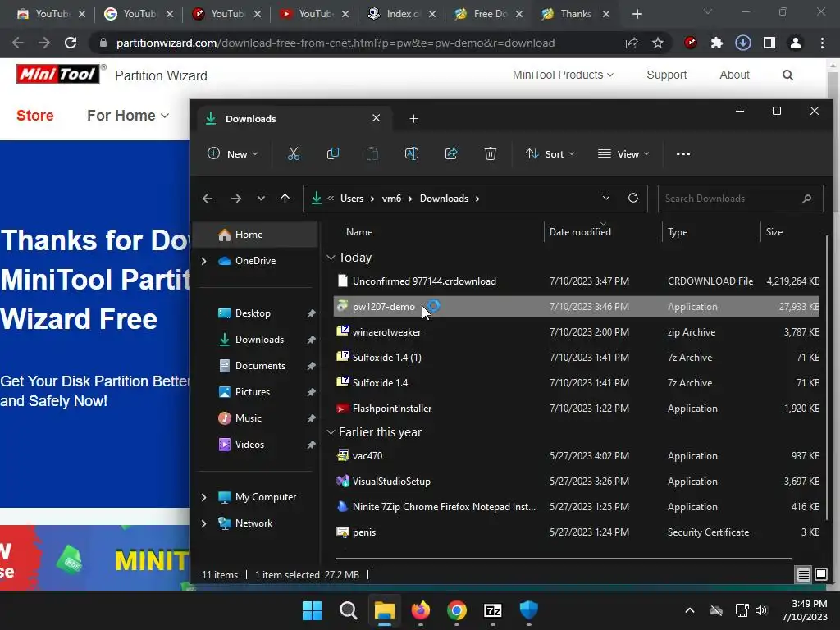Refresh the Downloads folder
Screen dimensions: 840x630
(633, 199)
